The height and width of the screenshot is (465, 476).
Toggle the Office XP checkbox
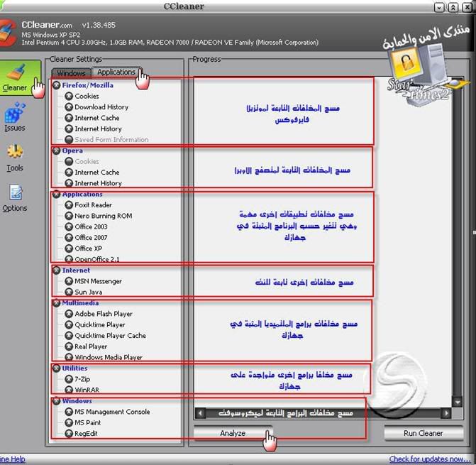coord(69,248)
